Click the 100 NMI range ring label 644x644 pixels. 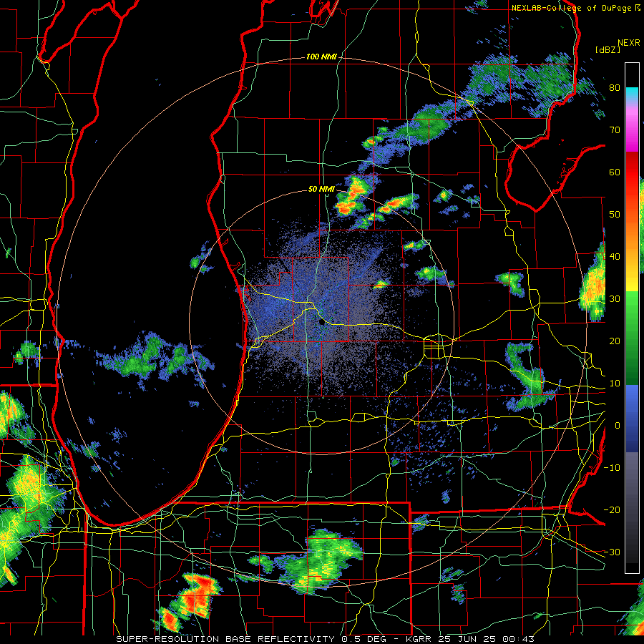(x=321, y=57)
